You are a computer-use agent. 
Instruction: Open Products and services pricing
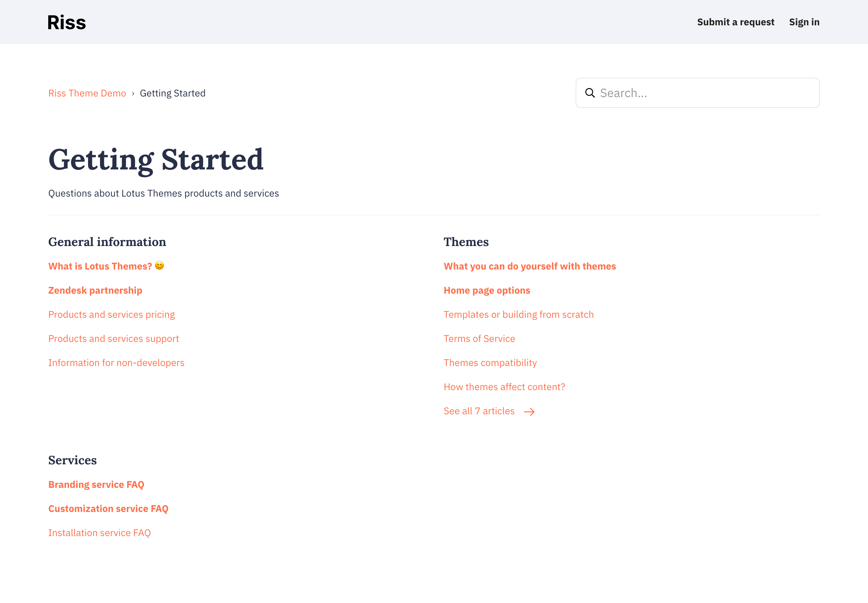pos(112,315)
